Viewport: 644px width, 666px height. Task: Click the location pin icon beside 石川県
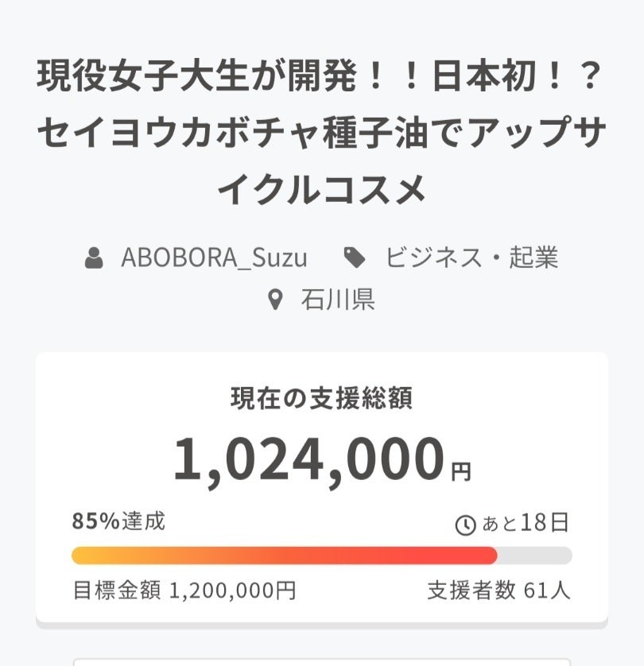point(275,300)
